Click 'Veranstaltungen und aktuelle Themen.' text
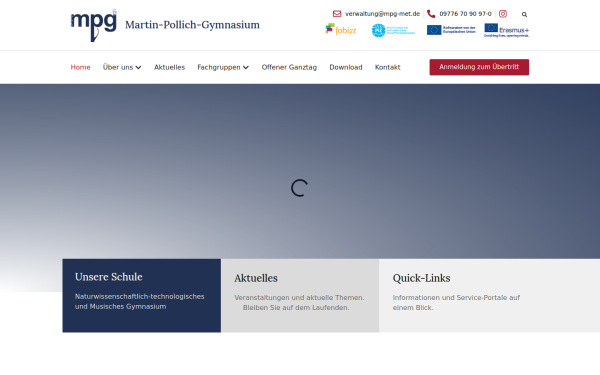600x375 pixels. [299, 298]
